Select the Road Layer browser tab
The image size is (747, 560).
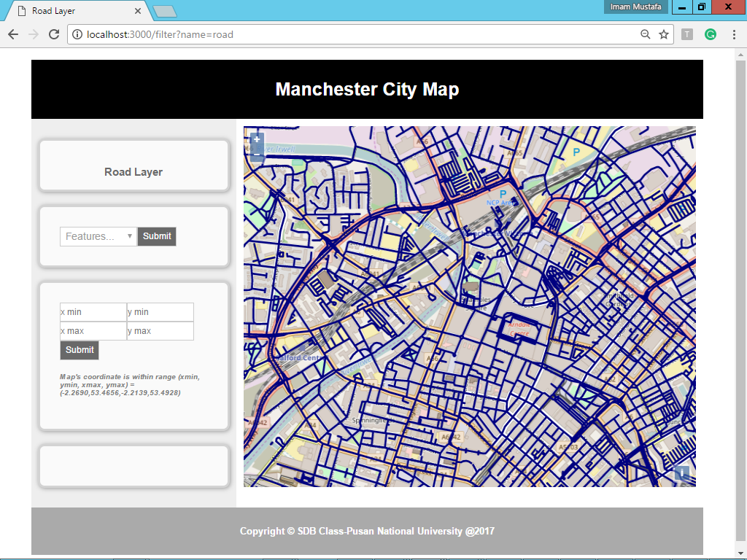click(x=79, y=11)
